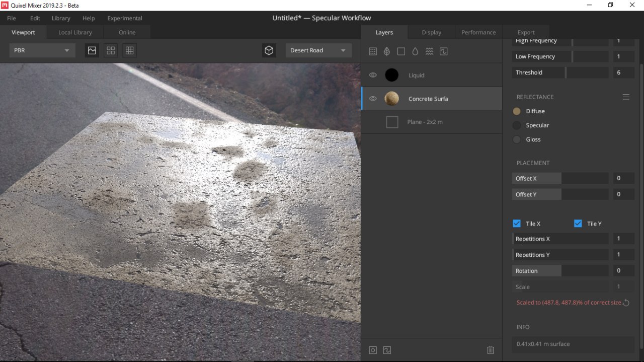Switch viewport to the single image view icon

(92, 50)
